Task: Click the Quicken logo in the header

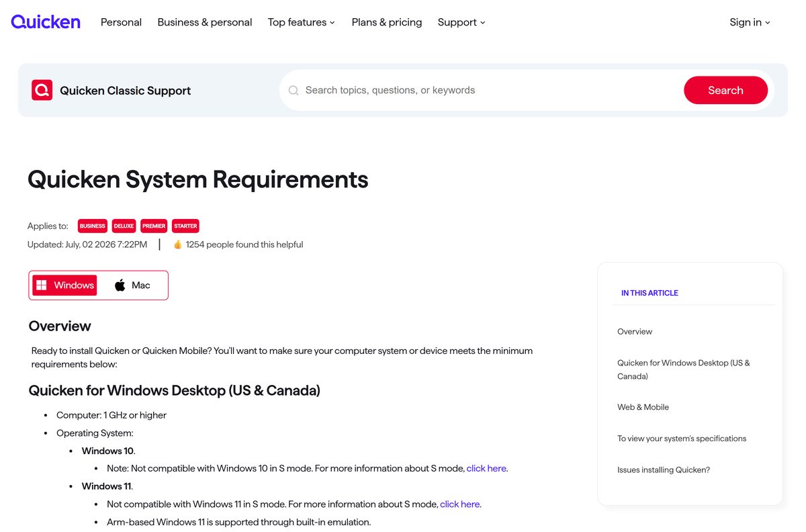Action: pos(46,22)
